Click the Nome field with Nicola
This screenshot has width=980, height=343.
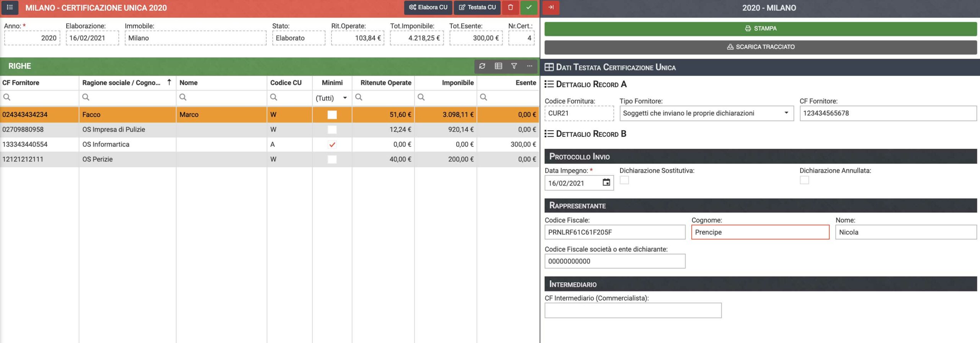tap(906, 232)
